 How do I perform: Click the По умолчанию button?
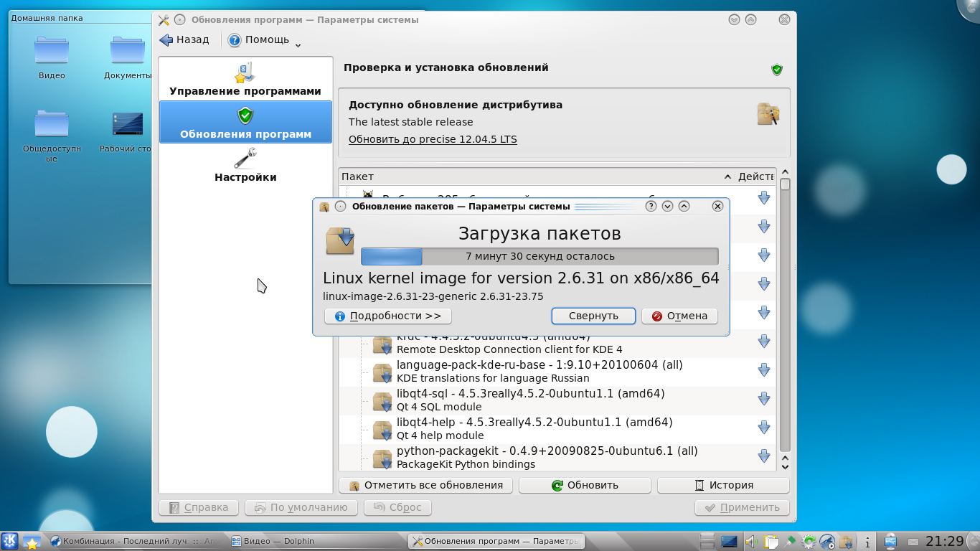(x=301, y=507)
